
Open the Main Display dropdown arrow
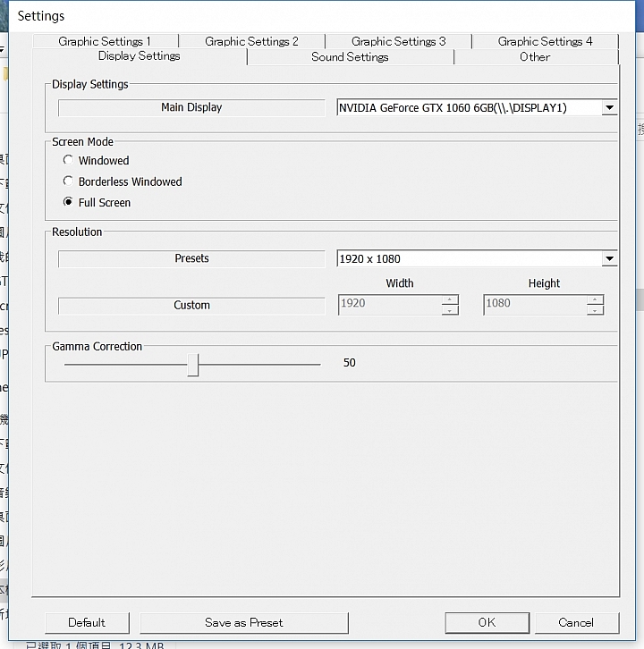609,107
